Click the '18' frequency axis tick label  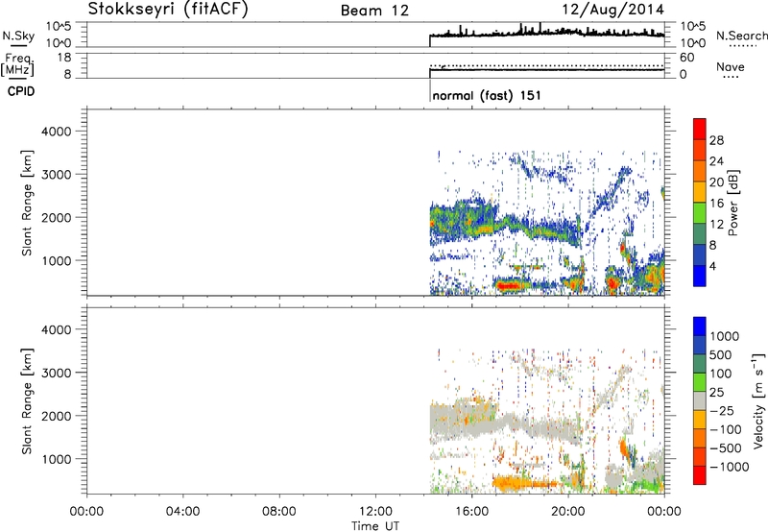(64, 58)
